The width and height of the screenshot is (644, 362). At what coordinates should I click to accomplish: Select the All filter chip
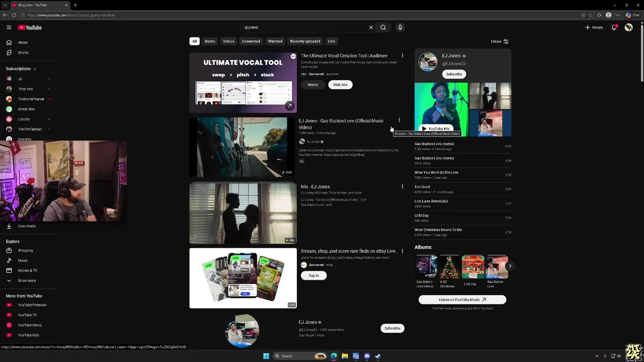click(194, 41)
